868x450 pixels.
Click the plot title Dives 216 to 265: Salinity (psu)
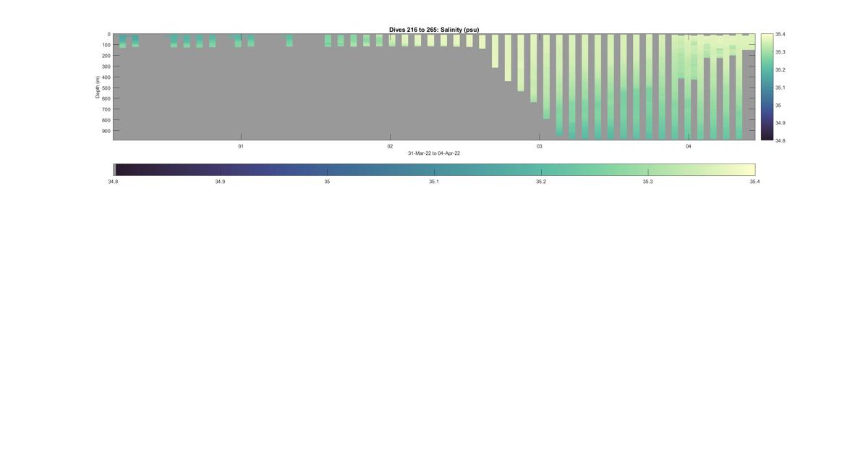(x=434, y=30)
